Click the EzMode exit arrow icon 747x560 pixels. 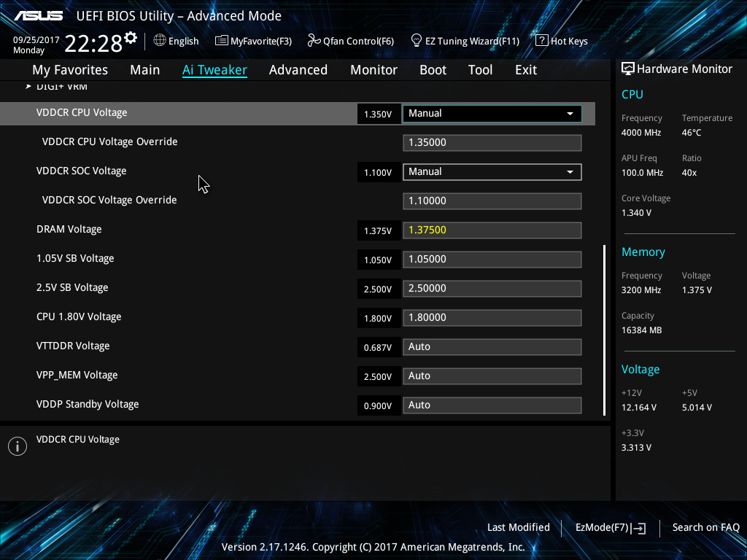tap(638, 528)
